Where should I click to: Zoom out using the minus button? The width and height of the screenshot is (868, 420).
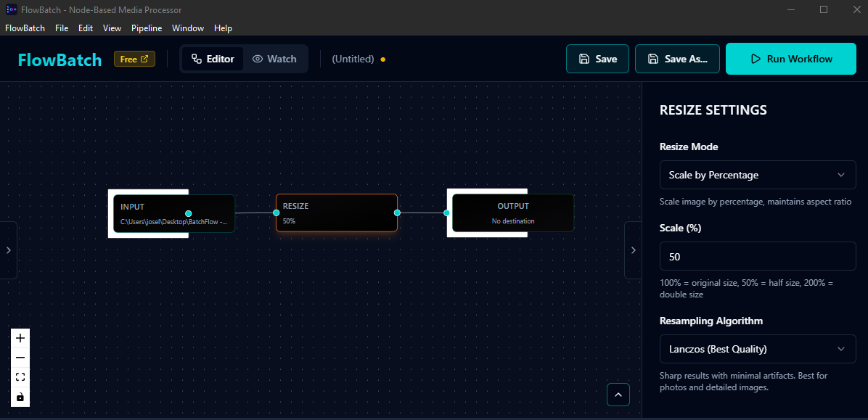click(x=20, y=358)
